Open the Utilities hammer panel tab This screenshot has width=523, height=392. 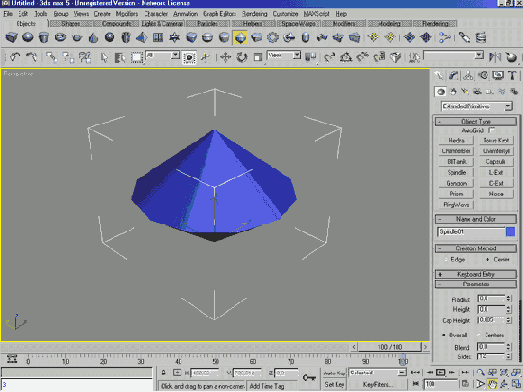513,76
